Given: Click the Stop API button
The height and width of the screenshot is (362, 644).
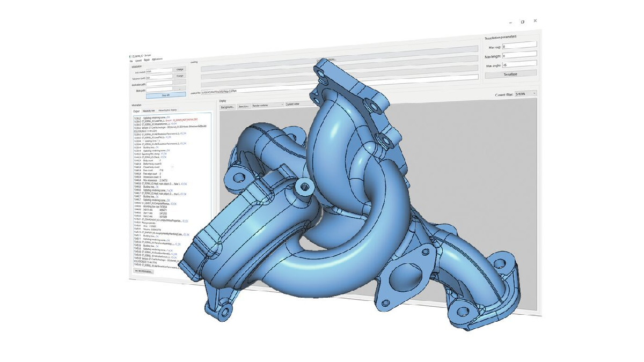Looking at the screenshot, I should (166, 95).
